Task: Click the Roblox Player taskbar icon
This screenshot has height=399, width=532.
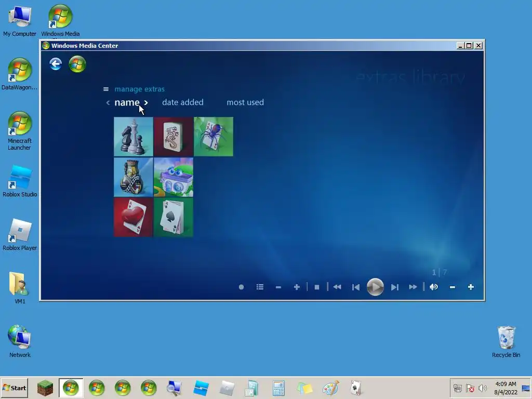Action: [x=227, y=388]
